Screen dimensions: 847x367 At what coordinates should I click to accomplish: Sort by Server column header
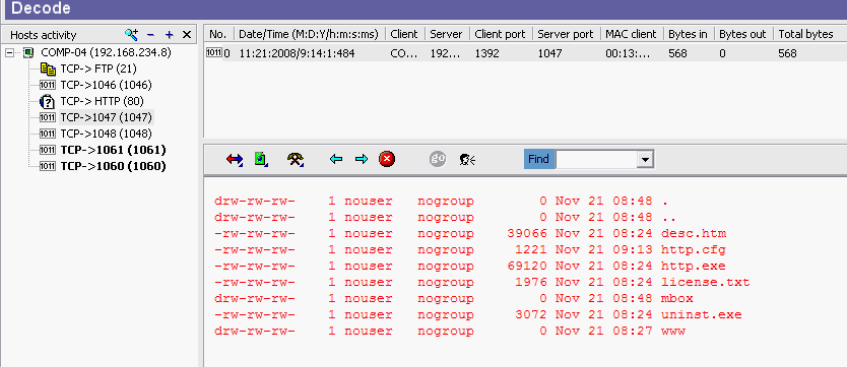(447, 34)
